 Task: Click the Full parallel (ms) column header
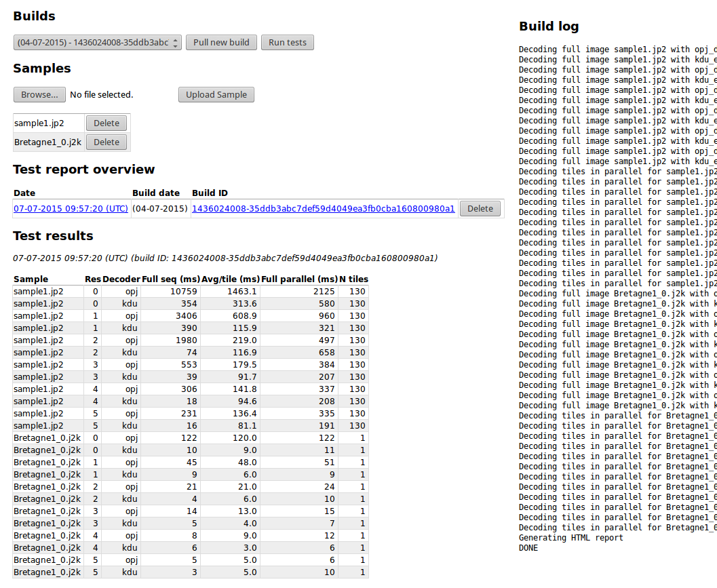pyautogui.click(x=300, y=279)
